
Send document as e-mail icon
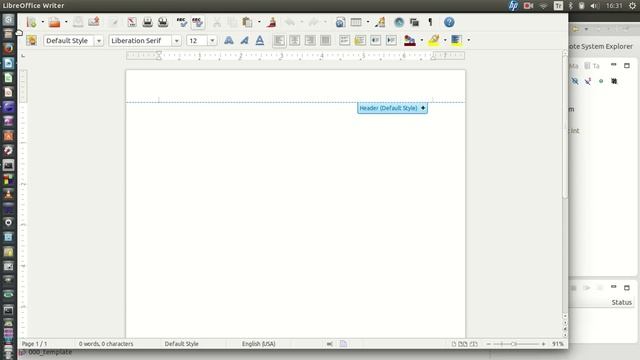tap(94, 22)
